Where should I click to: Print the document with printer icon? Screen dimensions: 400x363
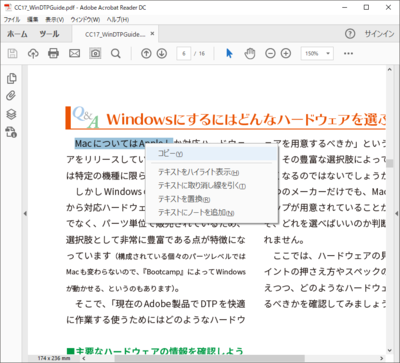point(53,53)
